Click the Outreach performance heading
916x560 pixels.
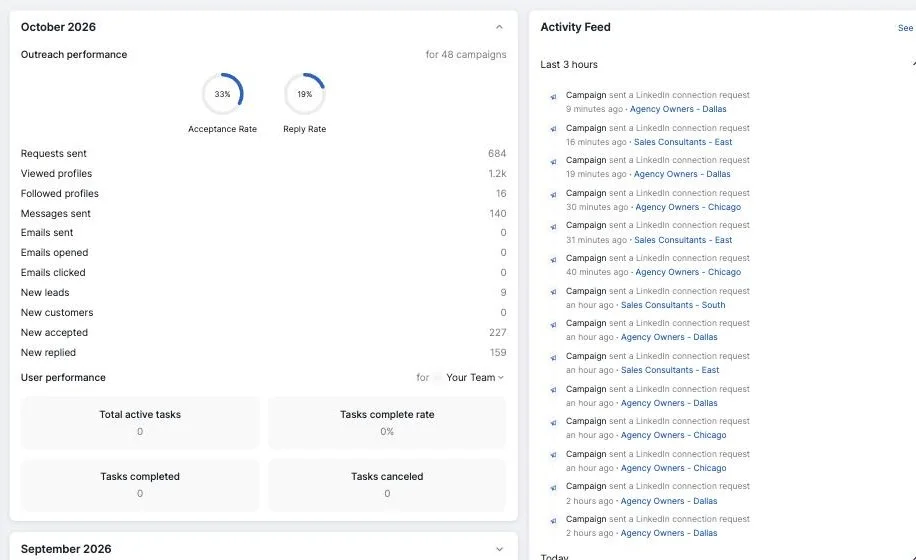74,54
